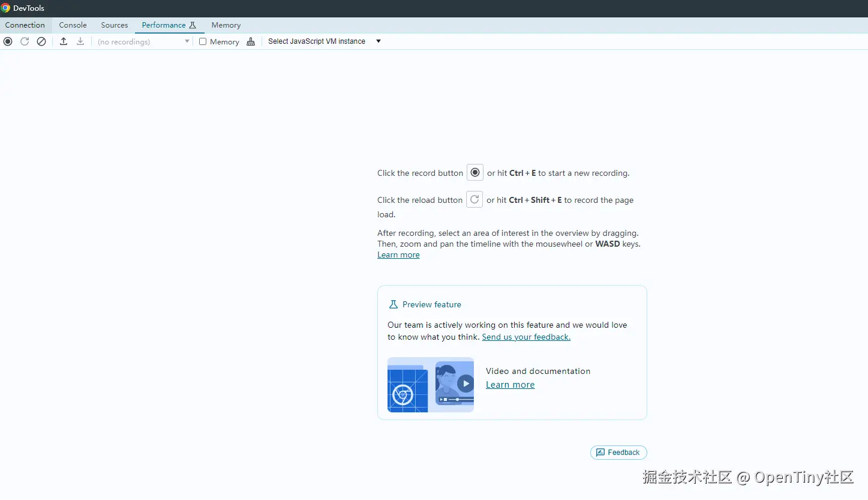
Task: Click the inline record button in instructions
Action: tap(475, 172)
